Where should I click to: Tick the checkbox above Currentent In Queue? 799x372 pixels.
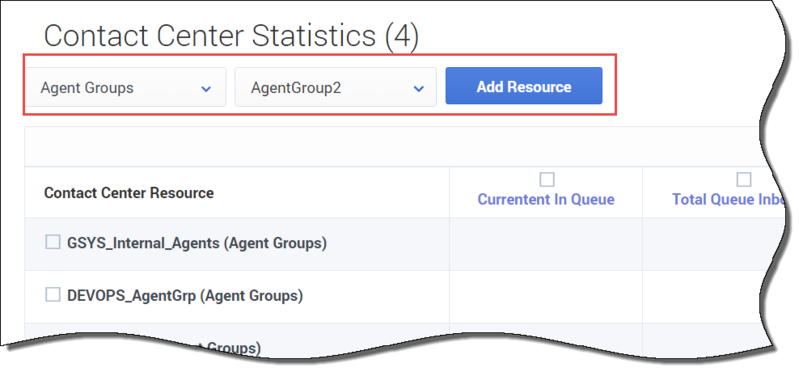click(547, 179)
